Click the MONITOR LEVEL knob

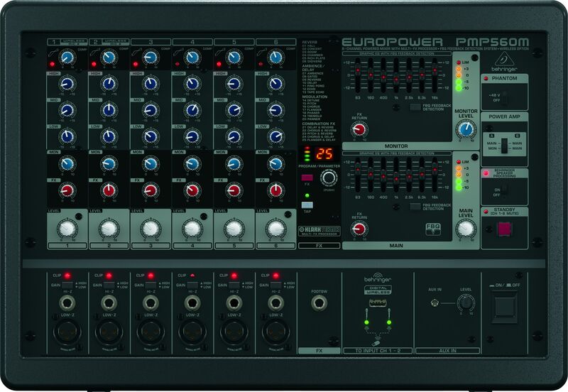pyautogui.click(x=466, y=129)
